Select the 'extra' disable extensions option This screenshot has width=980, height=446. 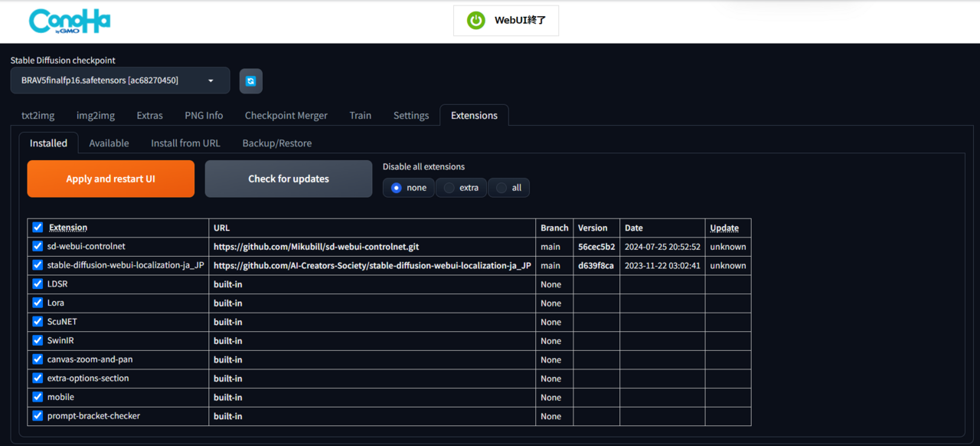(x=462, y=188)
